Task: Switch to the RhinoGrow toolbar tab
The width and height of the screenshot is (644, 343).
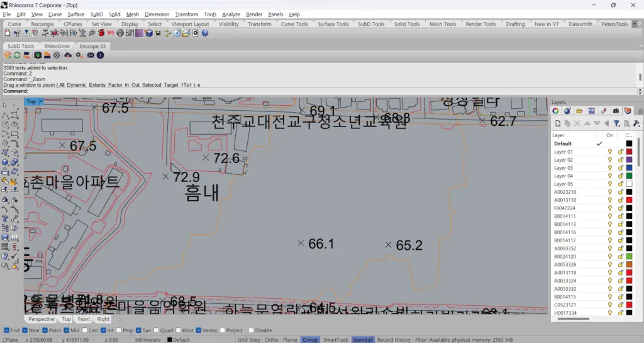Action: [x=57, y=46]
